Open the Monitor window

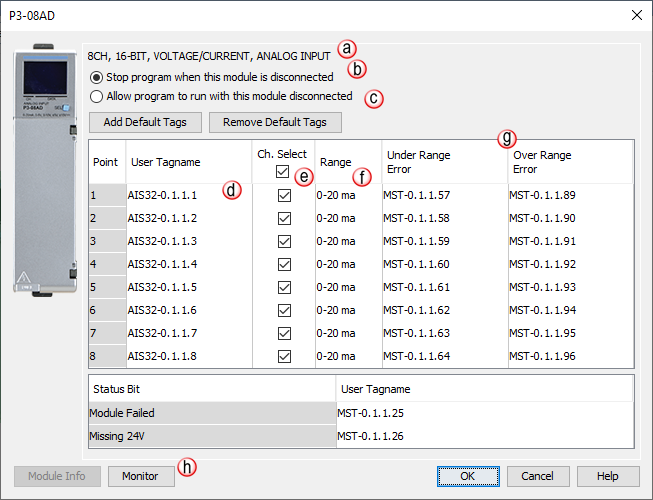(x=140, y=476)
